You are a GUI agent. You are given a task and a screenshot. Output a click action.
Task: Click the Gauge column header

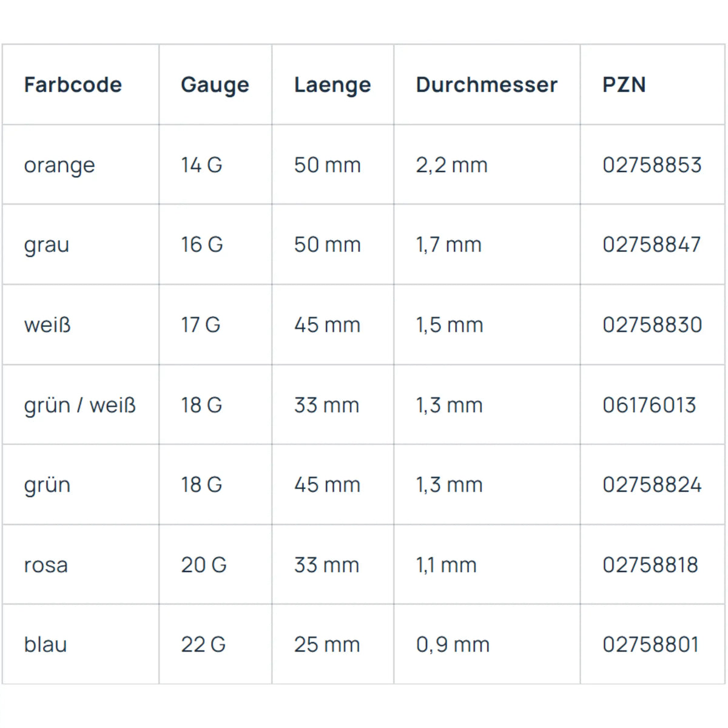[215, 85]
